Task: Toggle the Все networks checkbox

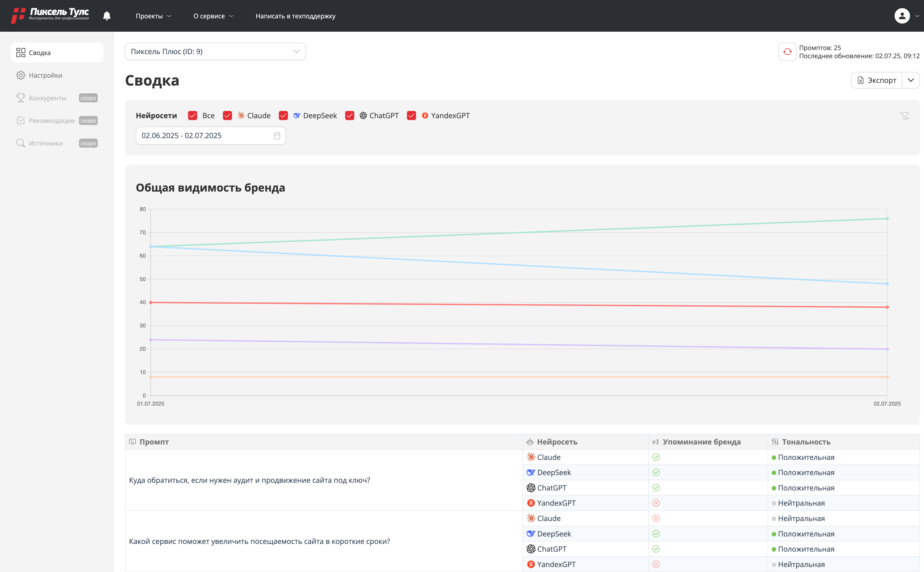Action: click(x=192, y=116)
